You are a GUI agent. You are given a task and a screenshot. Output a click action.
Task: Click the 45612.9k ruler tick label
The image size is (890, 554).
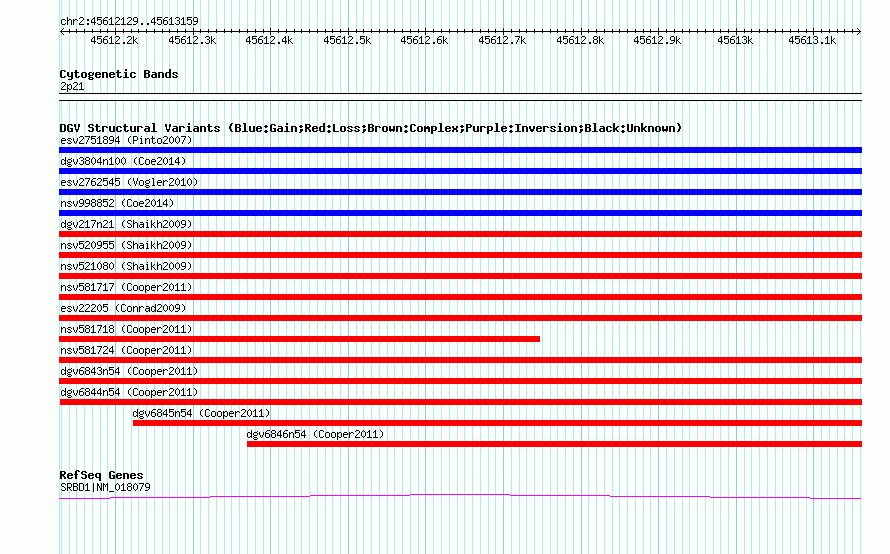coord(657,40)
